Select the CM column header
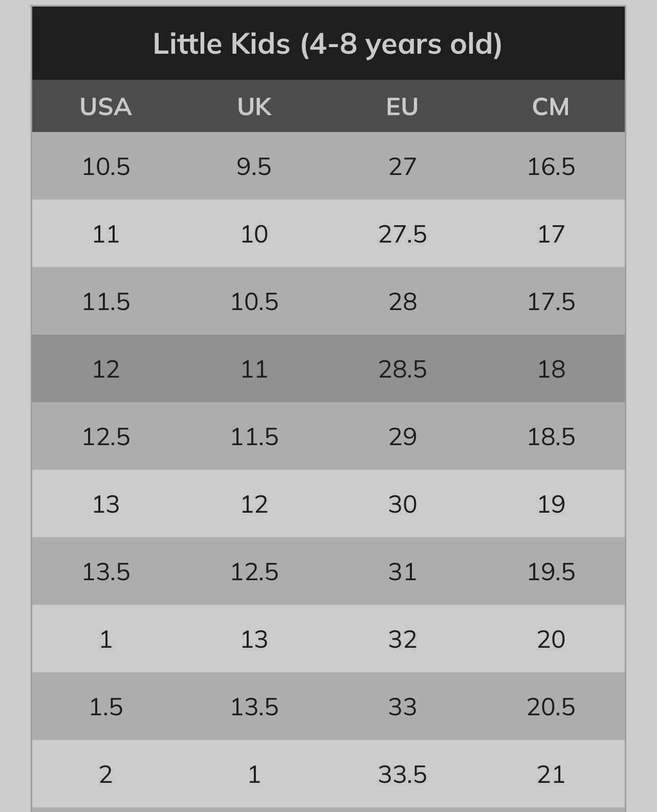The height and width of the screenshot is (812, 657). point(551,107)
